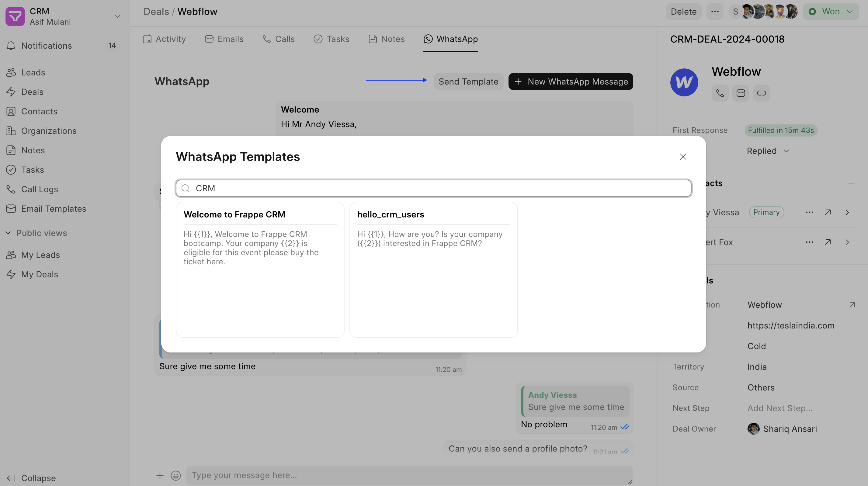Viewport: 868px width, 486px height.
Task: Go to Deals in sidebar
Action: pos(32,92)
